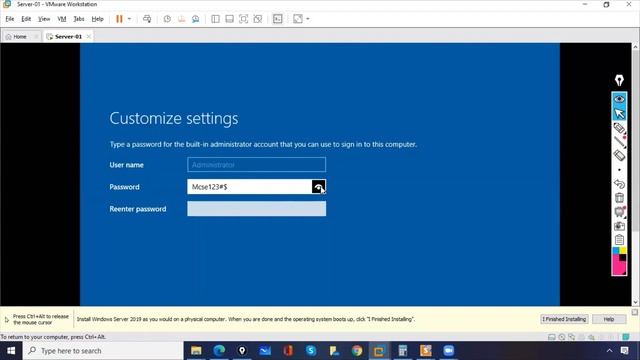Open the Help menu
Screen dimensions: 640x360
point(97,19)
